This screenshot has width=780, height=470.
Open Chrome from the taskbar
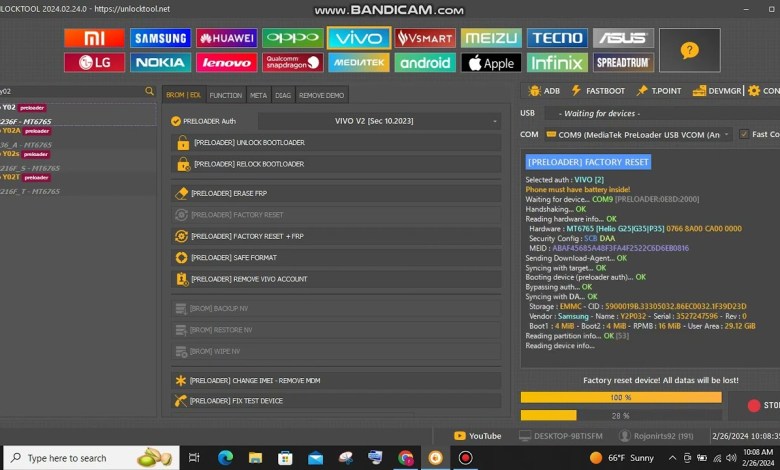405,458
